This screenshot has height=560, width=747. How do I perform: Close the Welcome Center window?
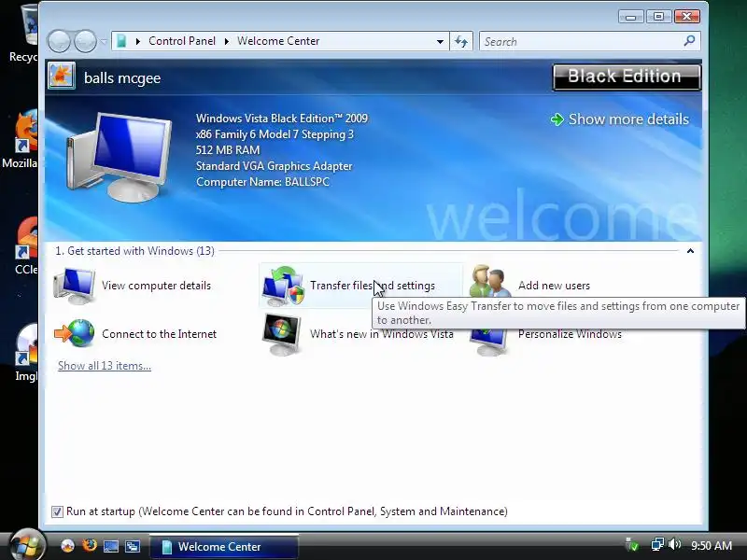(686, 17)
